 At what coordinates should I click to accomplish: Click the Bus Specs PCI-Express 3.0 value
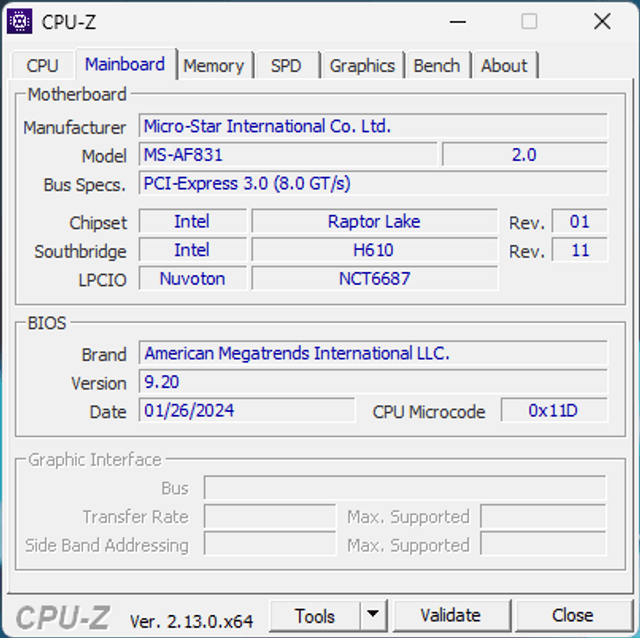coord(373,183)
